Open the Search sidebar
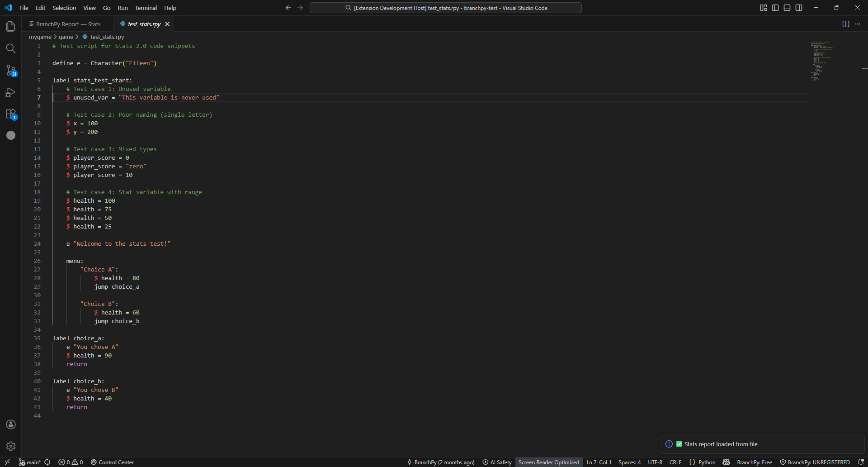Viewport: 868px width, 467px height. [11, 48]
